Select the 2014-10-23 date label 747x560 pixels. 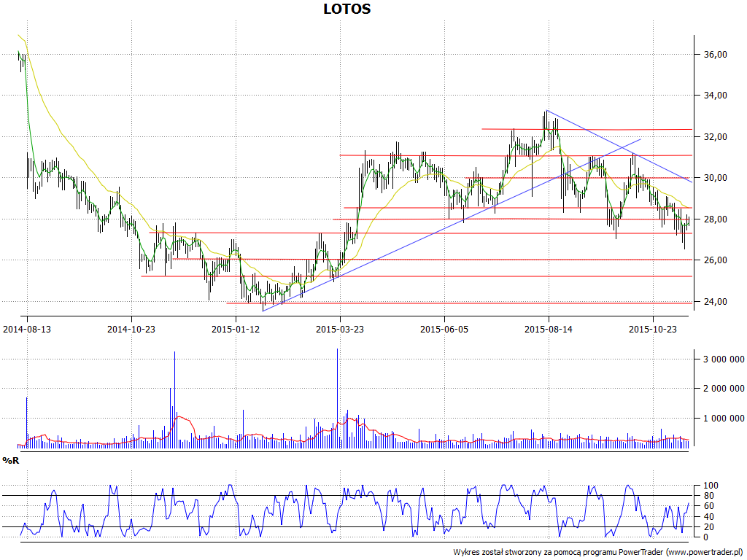(x=131, y=329)
